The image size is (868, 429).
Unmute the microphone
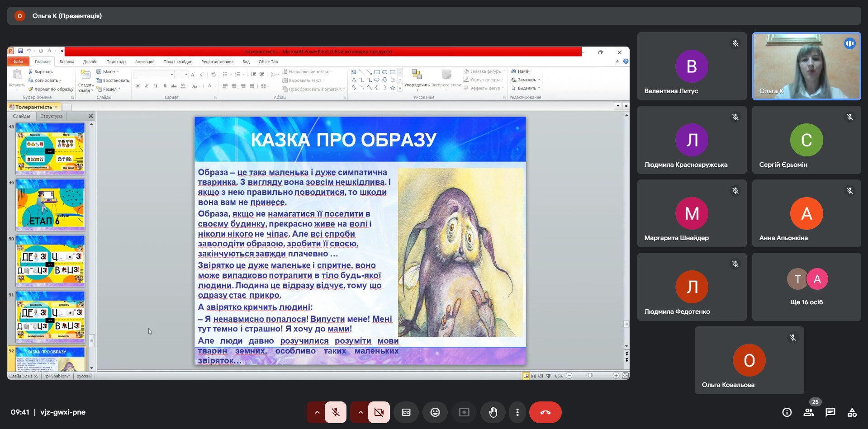pos(336,412)
